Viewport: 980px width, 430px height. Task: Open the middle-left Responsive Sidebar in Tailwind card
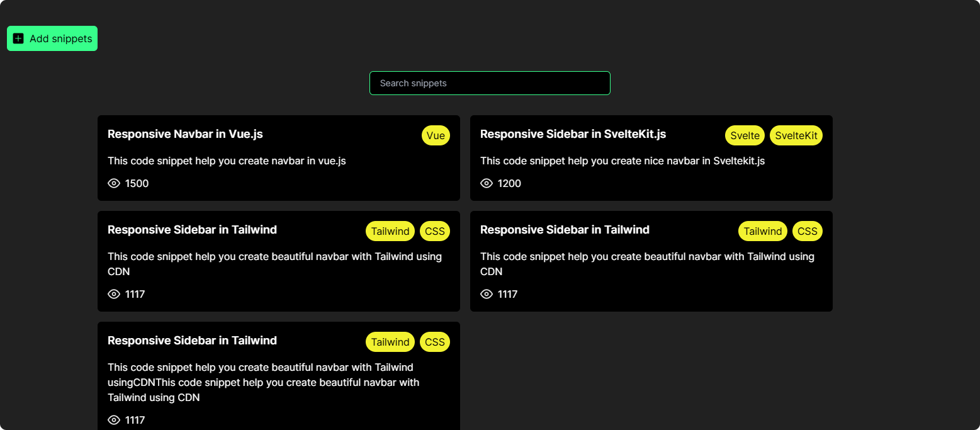point(192,230)
